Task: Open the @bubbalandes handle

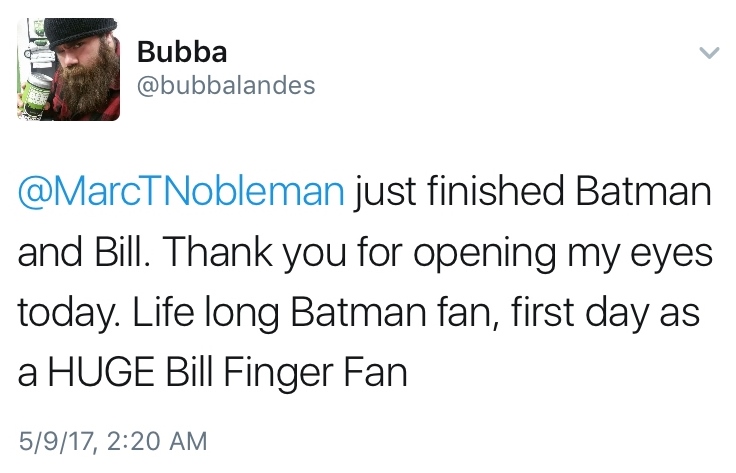Action: (225, 85)
